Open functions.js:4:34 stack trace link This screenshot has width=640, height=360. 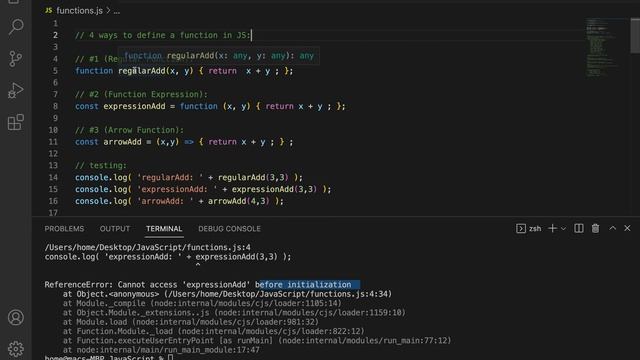278,294
